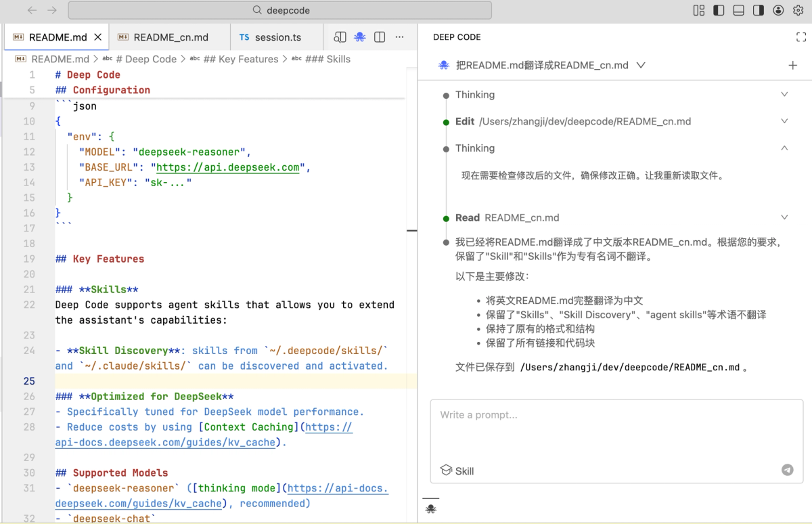Click the '保持了原有的格式和结构' bullet

point(540,329)
